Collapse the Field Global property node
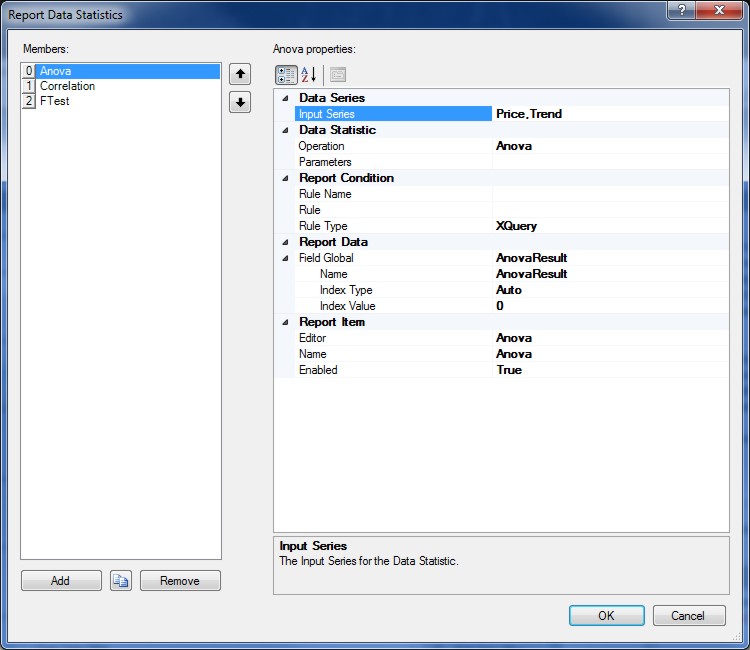 pos(284,258)
